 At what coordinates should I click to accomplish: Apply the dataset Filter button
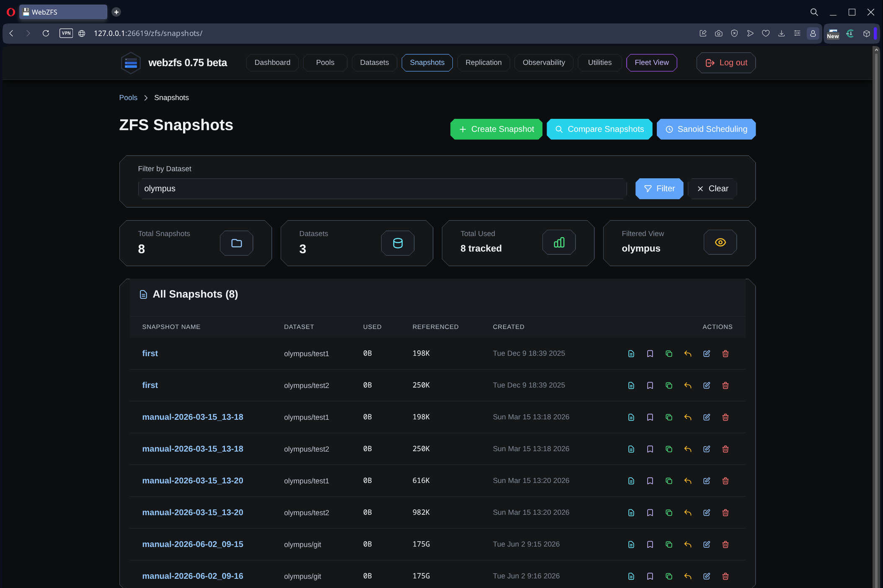[x=659, y=189]
